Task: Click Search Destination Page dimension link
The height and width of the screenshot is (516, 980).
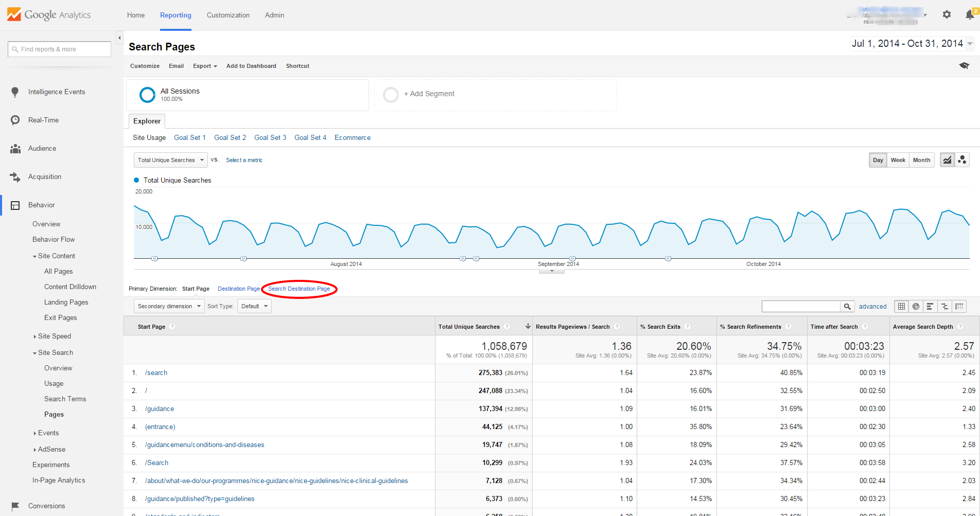Action: click(x=299, y=289)
